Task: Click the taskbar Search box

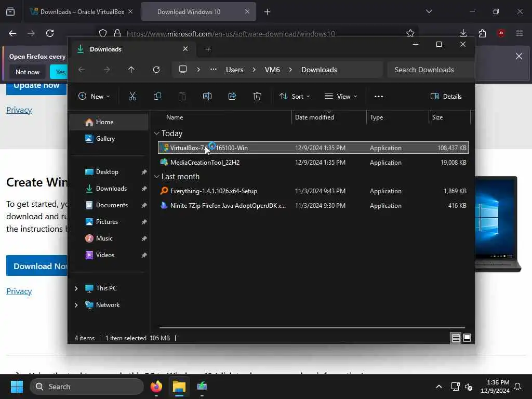Action: (87, 387)
